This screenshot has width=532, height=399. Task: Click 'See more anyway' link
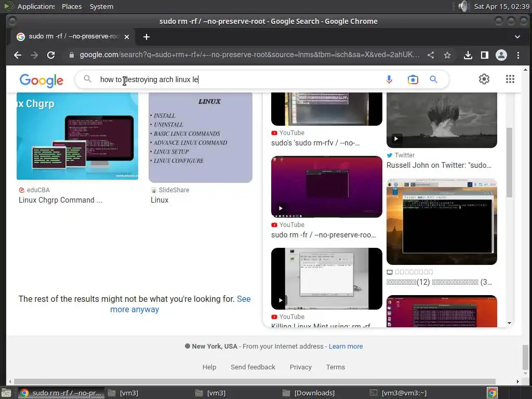(180, 304)
